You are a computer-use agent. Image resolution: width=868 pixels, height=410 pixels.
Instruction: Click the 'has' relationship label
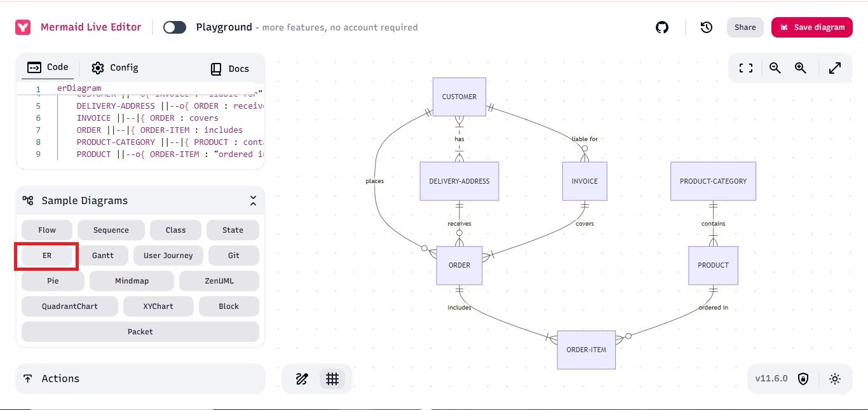[x=459, y=139]
